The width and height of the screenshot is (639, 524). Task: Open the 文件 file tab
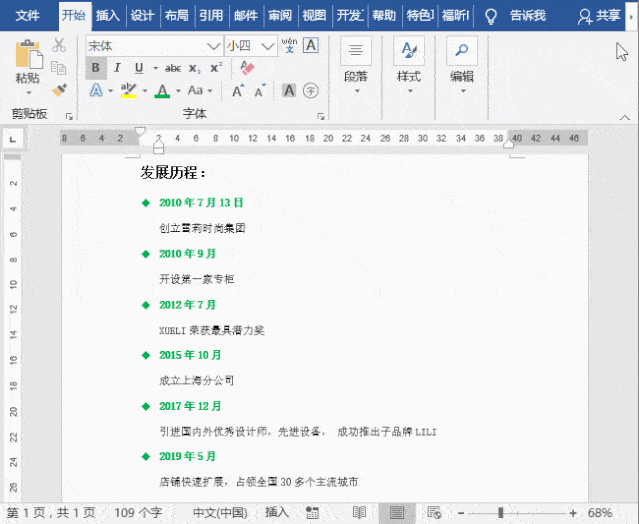tap(27, 15)
